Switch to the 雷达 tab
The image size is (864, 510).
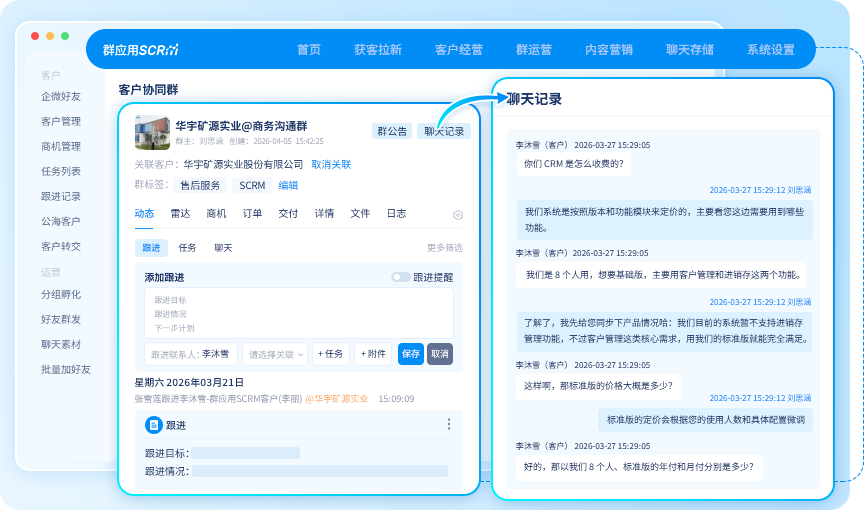pos(180,214)
